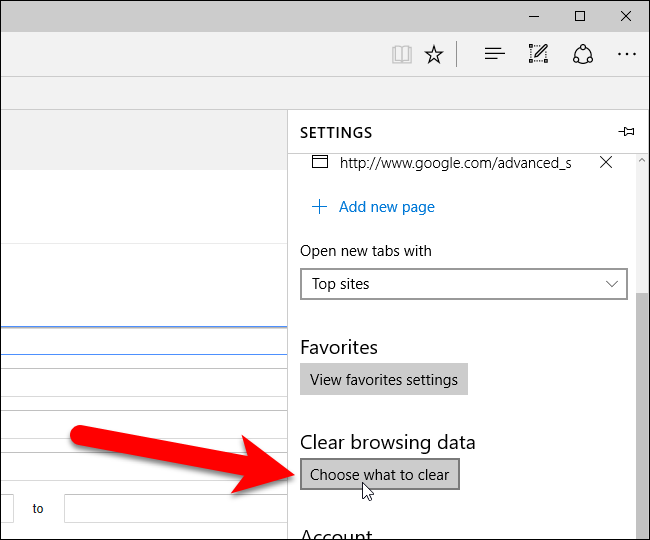Open More actions ellipsis menu
This screenshot has height=540, width=650.
pos(627,55)
